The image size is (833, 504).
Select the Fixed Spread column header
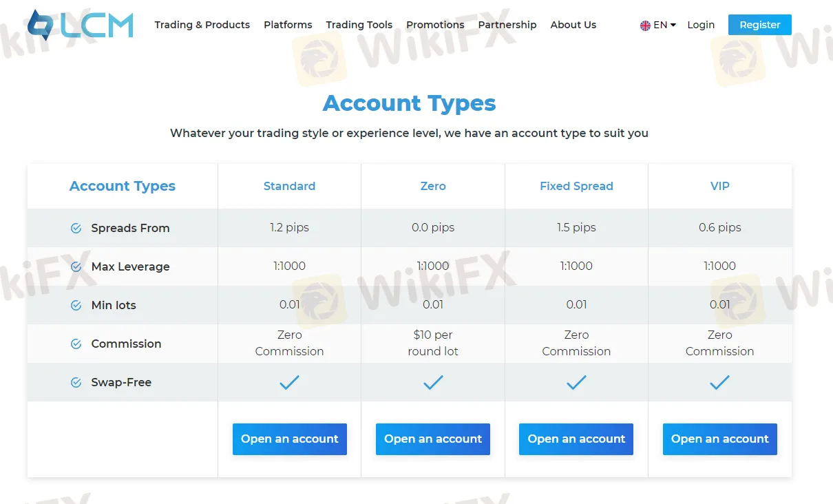coord(576,186)
